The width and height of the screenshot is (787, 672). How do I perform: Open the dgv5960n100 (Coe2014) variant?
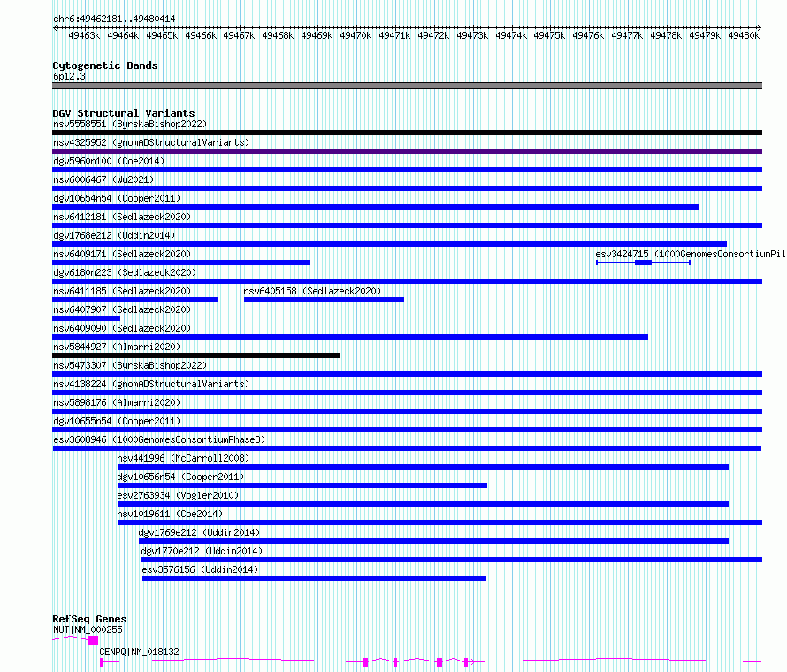click(109, 161)
